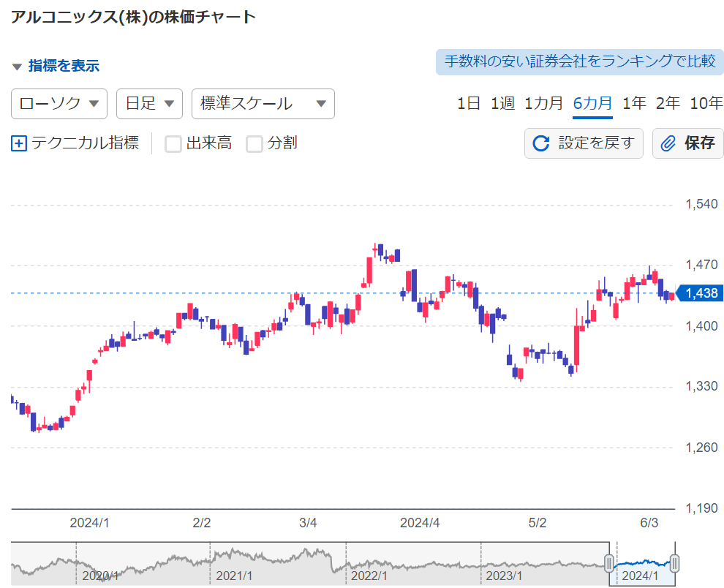The height and width of the screenshot is (588, 724).
Task: Enable the 分割 checkbox
Action: coord(254,143)
